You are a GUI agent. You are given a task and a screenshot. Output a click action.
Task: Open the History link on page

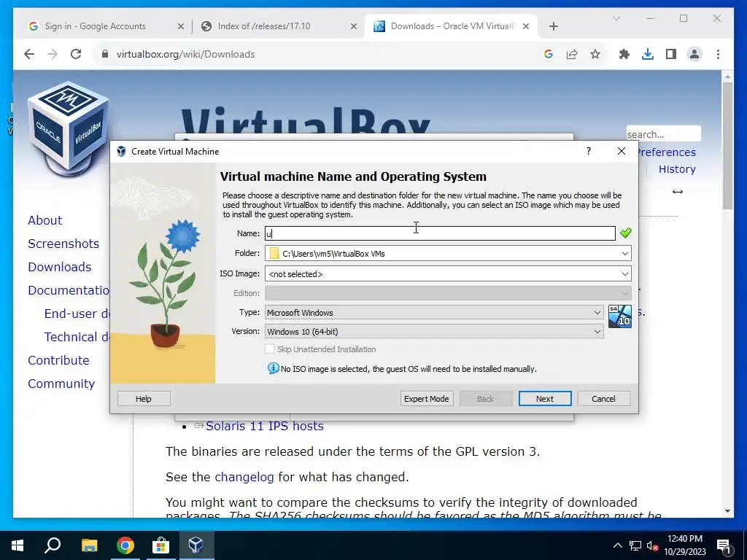(x=677, y=169)
